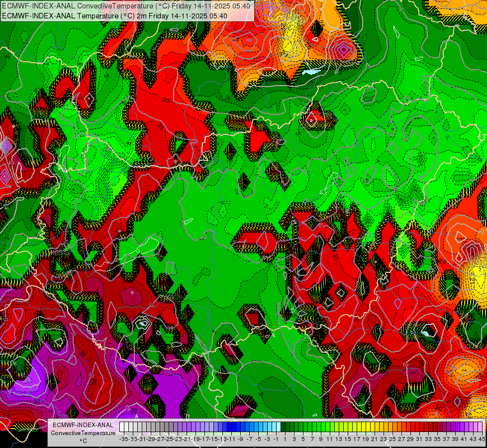Click the '-5' tick label on color scale
Viewport: 487px width, 448px height.
258,439
